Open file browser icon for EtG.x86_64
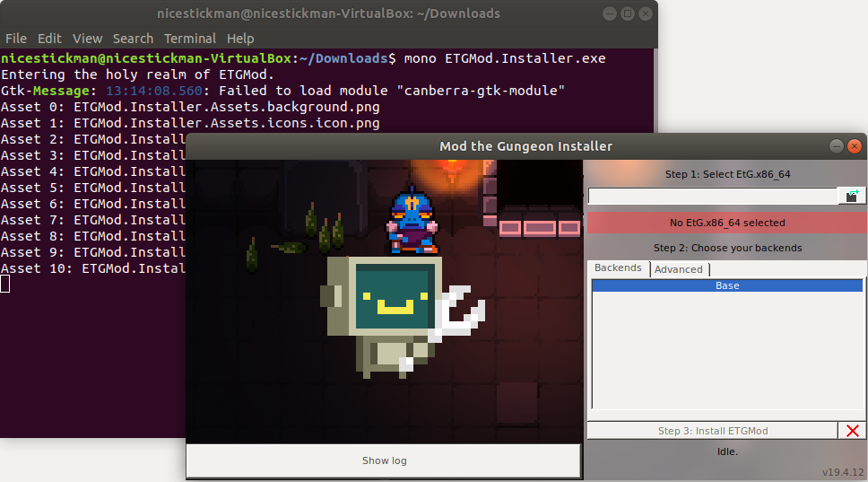 852,196
